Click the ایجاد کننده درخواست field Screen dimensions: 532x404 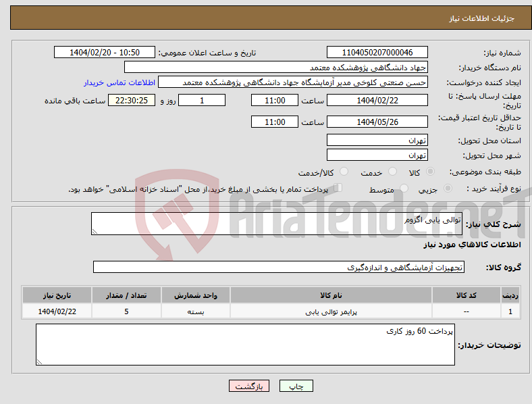point(293,82)
